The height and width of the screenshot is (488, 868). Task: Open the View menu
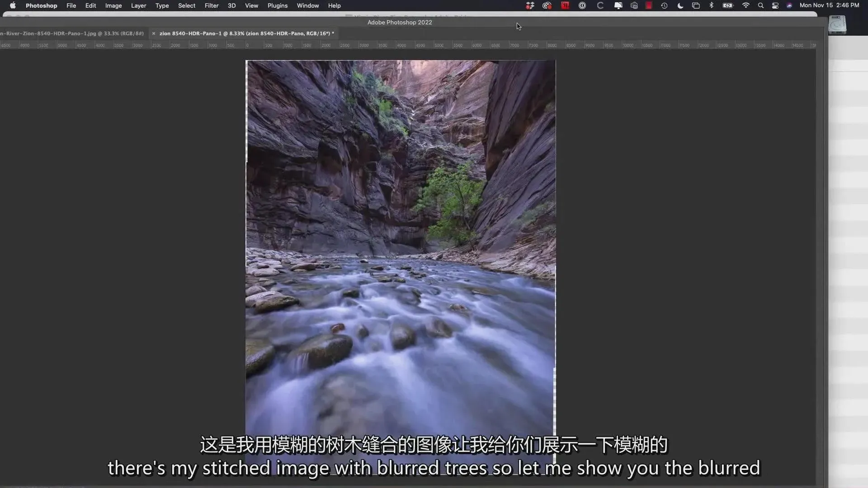click(x=251, y=5)
